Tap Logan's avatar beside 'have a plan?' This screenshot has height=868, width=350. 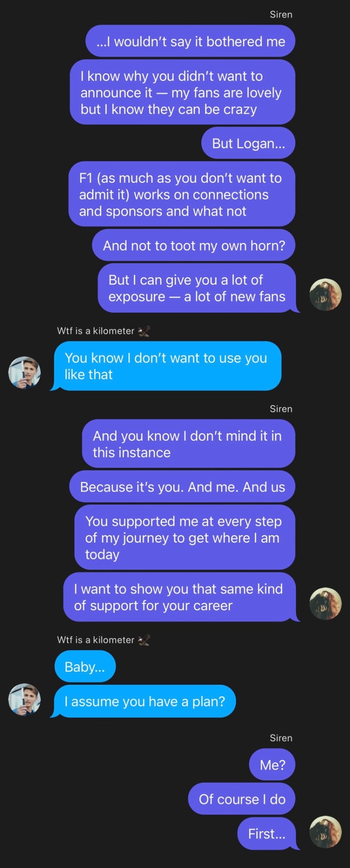pyautogui.click(x=25, y=699)
